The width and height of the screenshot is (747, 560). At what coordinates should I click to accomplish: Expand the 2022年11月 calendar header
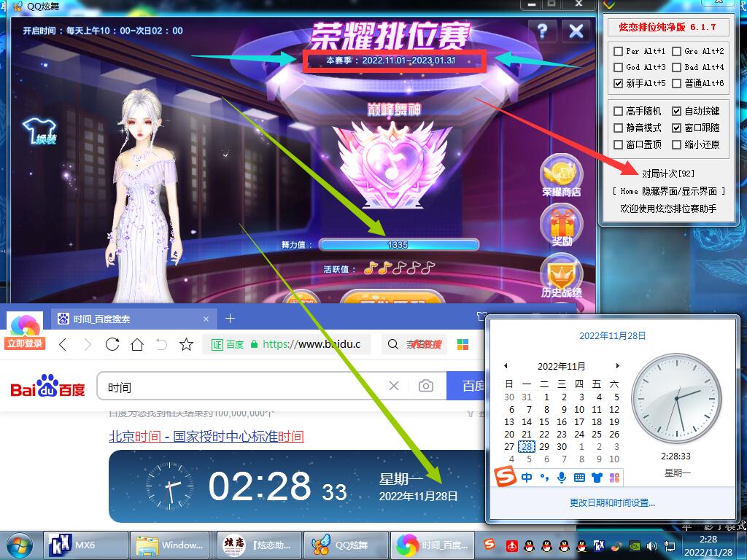561,366
